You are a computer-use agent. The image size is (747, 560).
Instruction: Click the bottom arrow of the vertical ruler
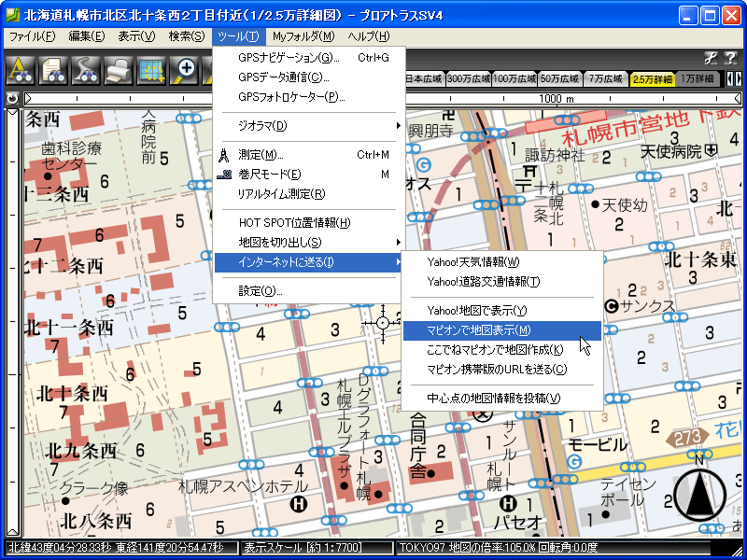click(x=13, y=531)
